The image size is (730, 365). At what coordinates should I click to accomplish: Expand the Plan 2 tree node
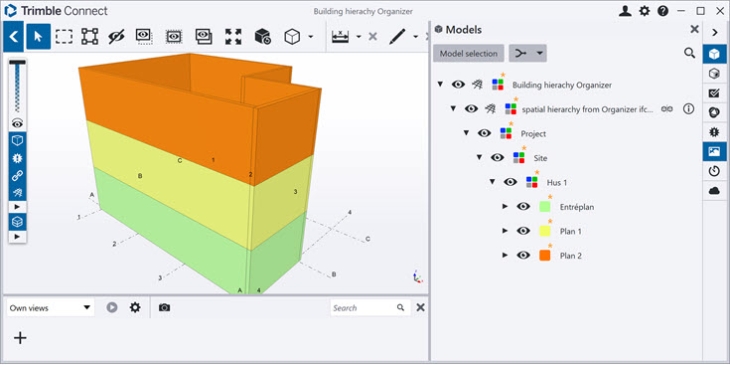505,255
